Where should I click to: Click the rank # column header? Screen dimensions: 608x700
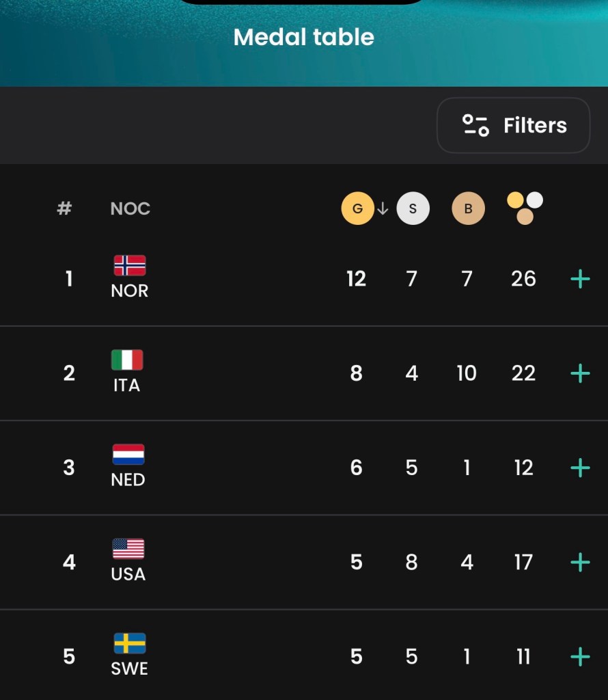point(64,208)
